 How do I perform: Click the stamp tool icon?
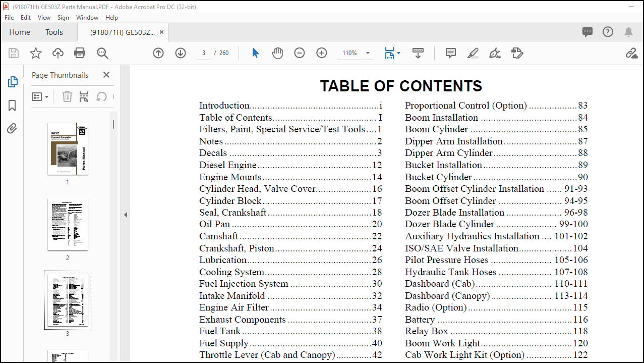click(x=517, y=53)
